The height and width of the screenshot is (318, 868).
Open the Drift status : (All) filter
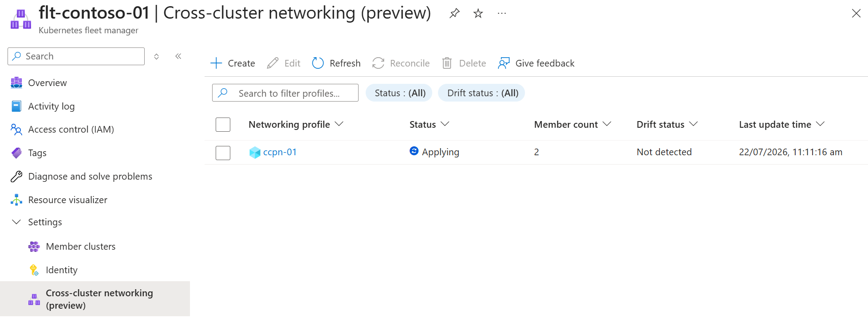click(481, 93)
